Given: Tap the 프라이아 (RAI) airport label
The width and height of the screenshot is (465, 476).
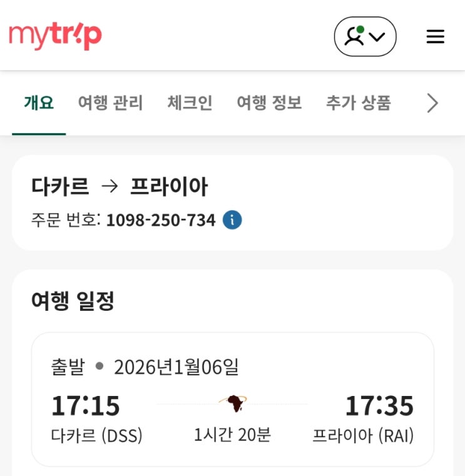Looking at the screenshot, I should [x=363, y=435].
